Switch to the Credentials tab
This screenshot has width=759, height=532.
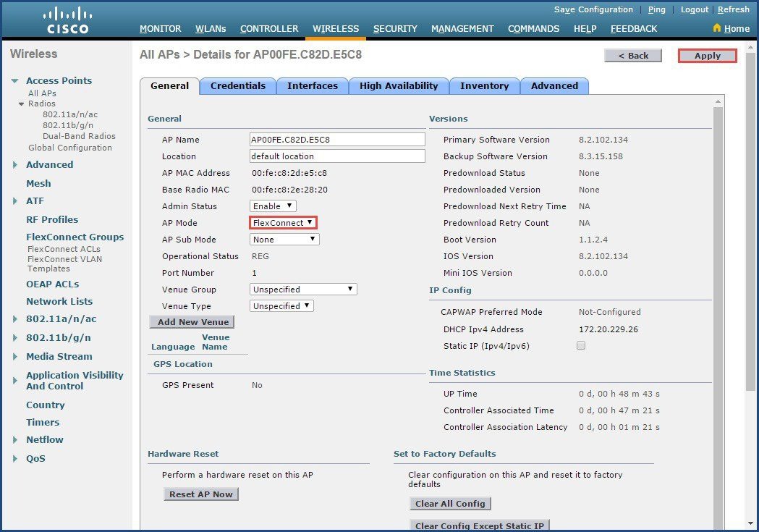click(x=237, y=86)
